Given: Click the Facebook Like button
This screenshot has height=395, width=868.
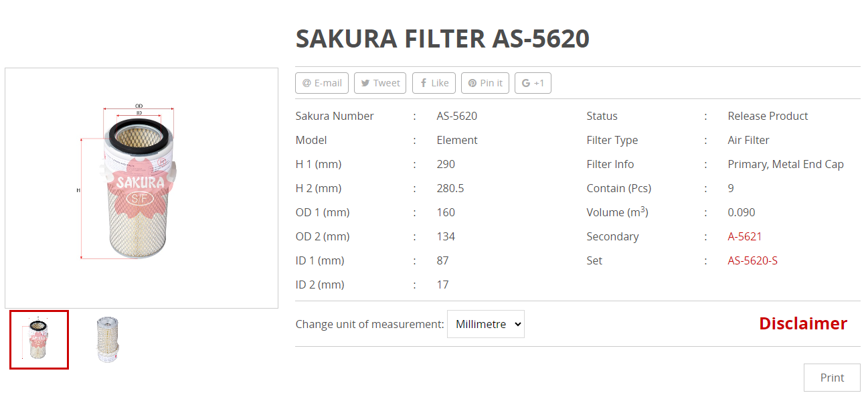Looking at the screenshot, I should [x=434, y=83].
